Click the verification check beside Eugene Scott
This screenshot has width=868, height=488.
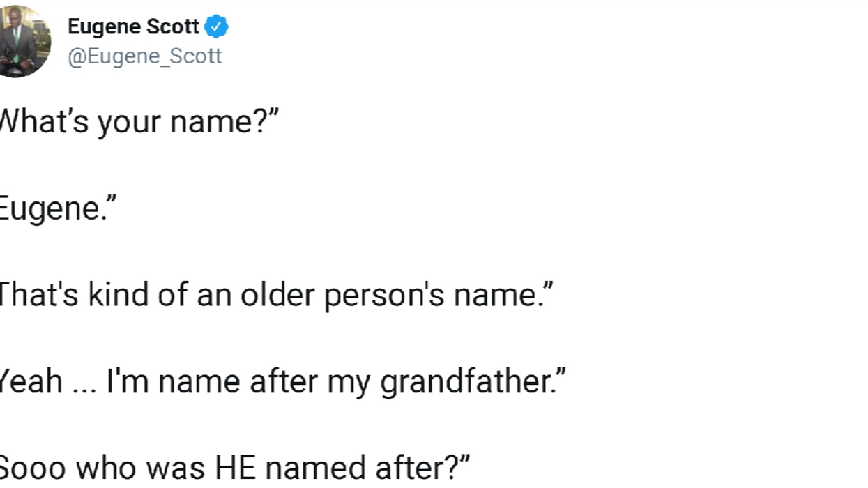pyautogui.click(x=218, y=26)
